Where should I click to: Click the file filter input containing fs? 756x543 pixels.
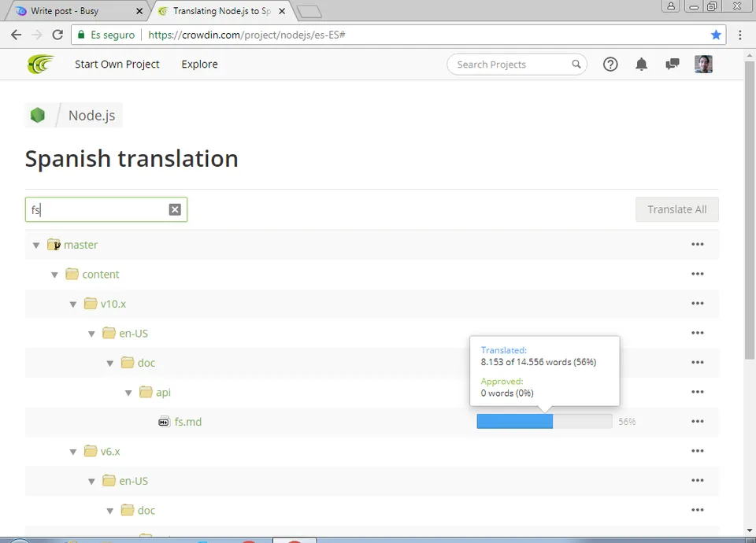[106, 209]
